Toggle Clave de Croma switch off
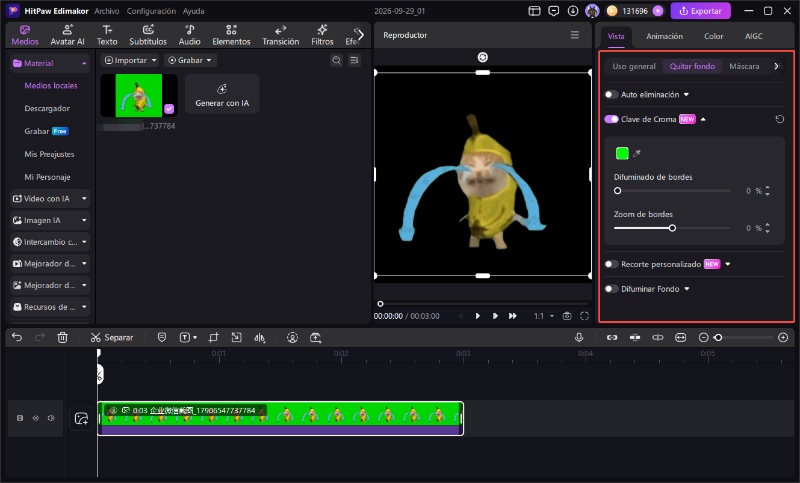 click(611, 119)
